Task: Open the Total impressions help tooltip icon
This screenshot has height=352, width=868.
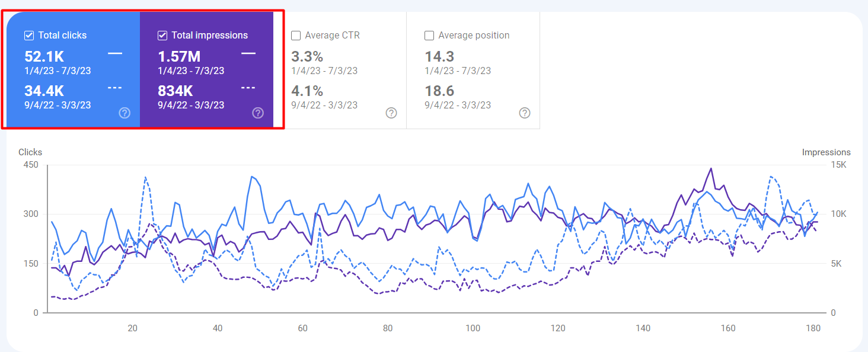Action: coord(257,113)
